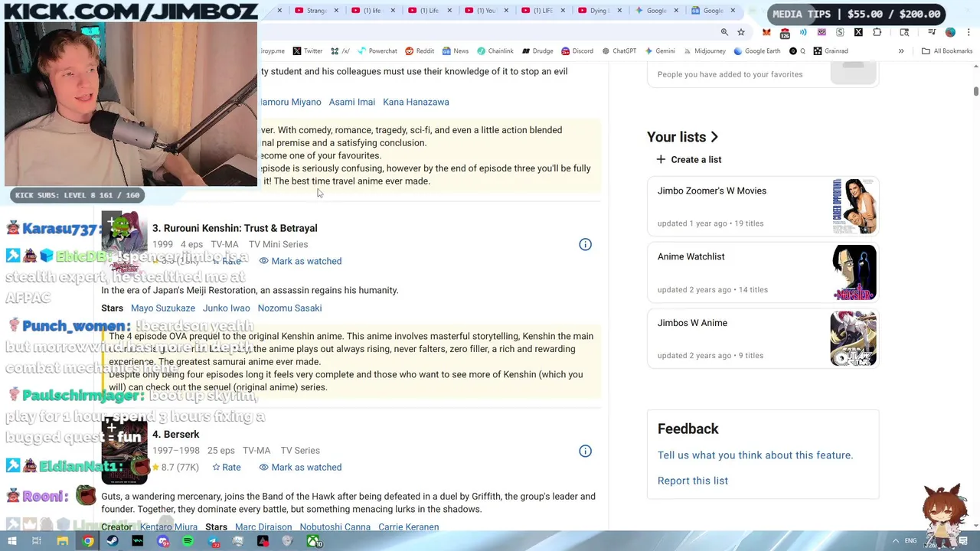The width and height of the screenshot is (980, 551).
Task: Open Tell us what you think link
Action: (x=755, y=455)
